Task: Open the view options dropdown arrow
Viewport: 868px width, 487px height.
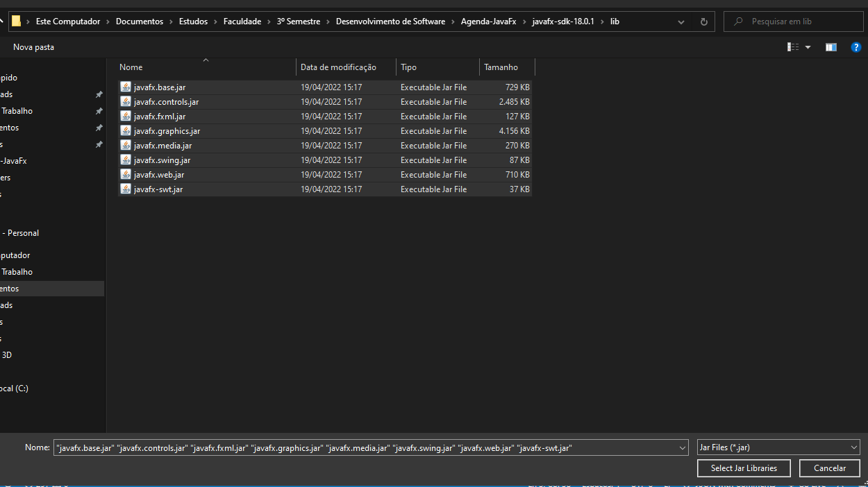Action: 808,47
